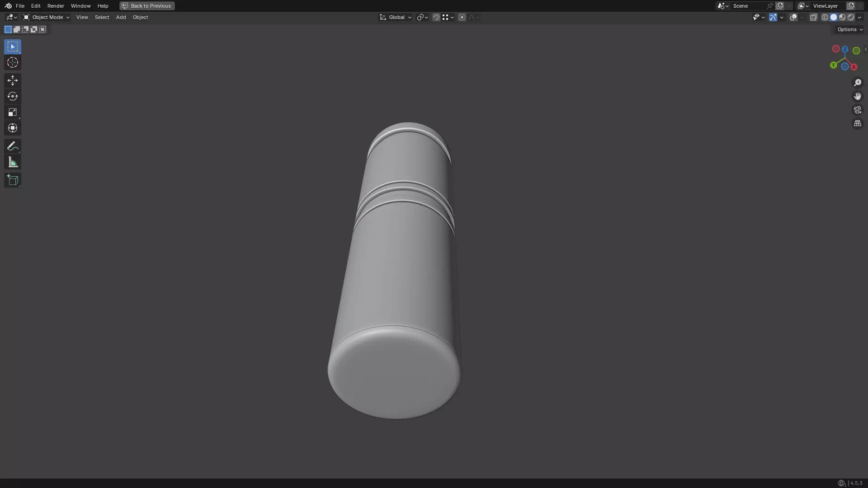Viewport: 868px width, 488px height.
Task: Expand the sidebar arrow at right edge
Action: [x=865, y=50]
